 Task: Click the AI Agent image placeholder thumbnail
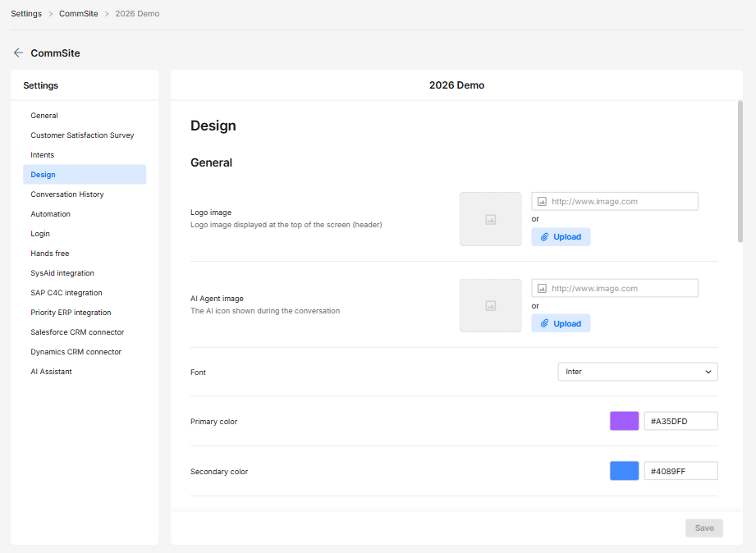pos(490,306)
